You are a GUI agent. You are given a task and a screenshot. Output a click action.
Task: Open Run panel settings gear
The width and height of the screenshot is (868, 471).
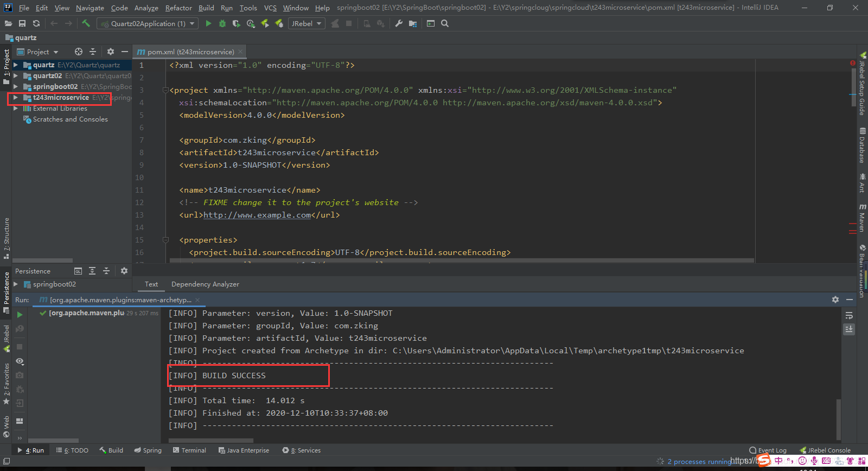[x=835, y=300]
